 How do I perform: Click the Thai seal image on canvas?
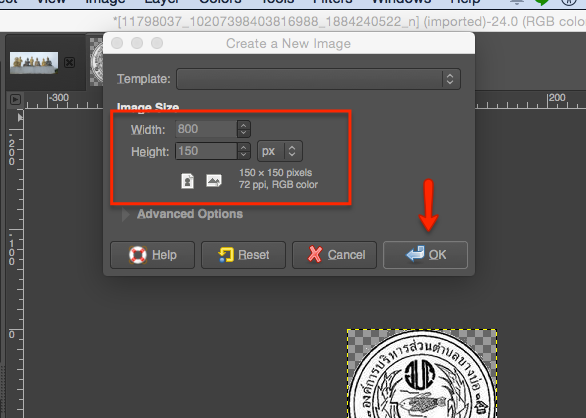coord(422,374)
